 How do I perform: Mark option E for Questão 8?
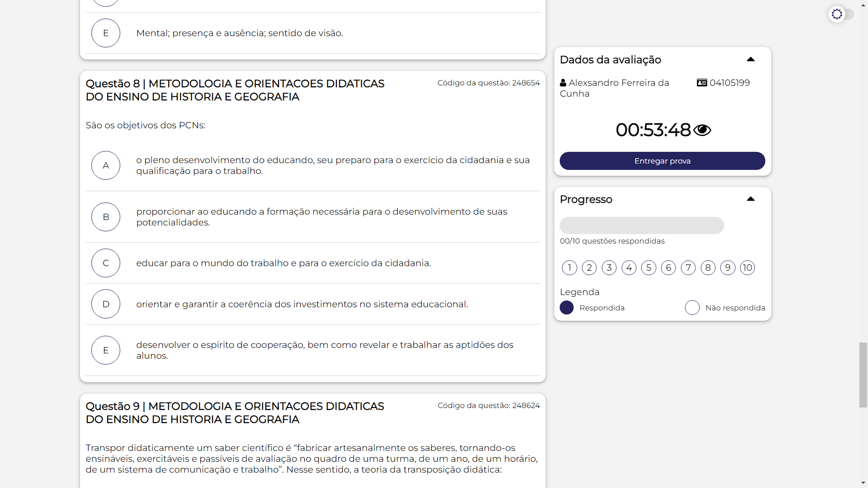coord(106,350)
